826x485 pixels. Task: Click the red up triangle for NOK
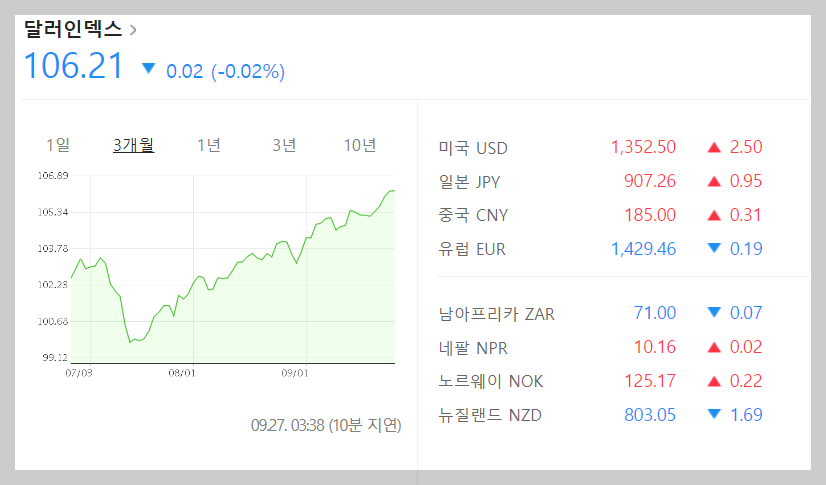point(714,381)
